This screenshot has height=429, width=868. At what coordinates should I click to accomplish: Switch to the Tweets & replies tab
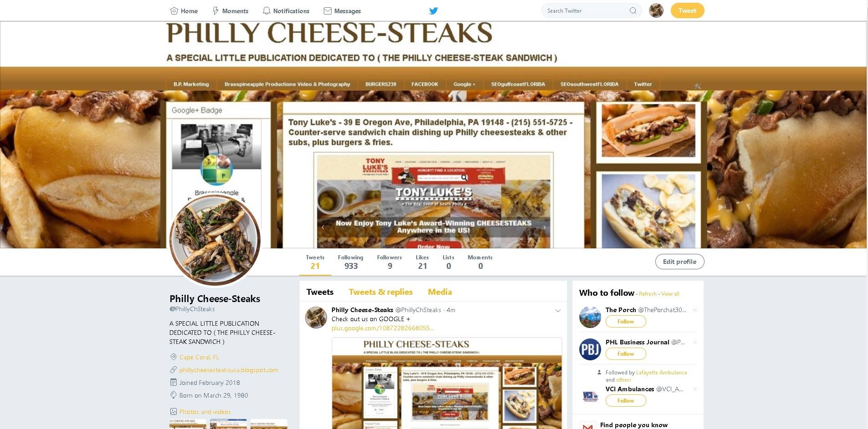(381, 292)
